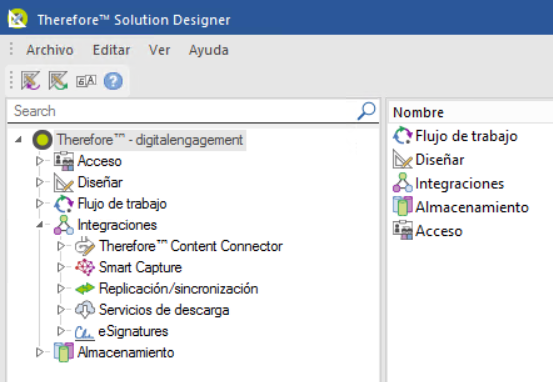Select eSignatures signature icon in tree
The height and width of the screenshot is (382, 553).
85,332
